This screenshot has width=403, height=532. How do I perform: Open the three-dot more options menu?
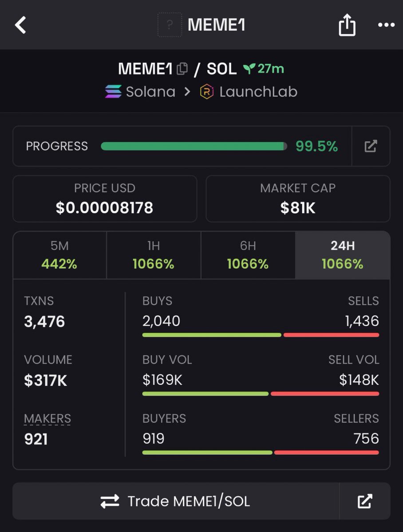click(x=386, y=25)
